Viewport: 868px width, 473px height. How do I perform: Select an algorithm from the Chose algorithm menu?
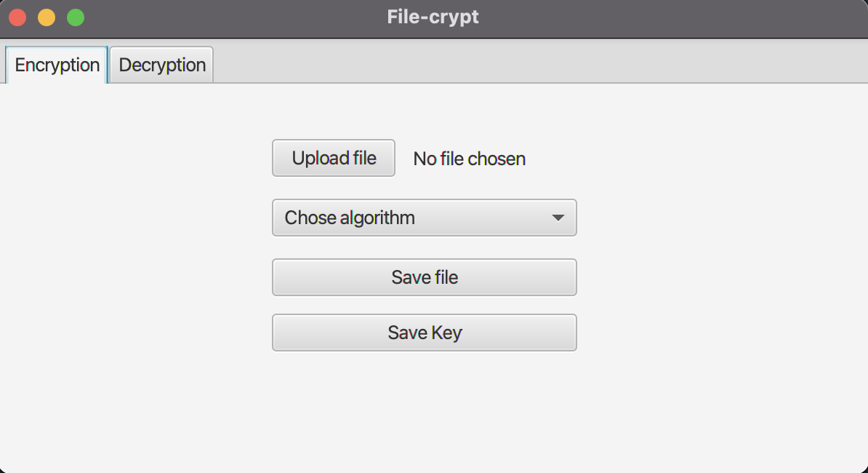click(424, 218)
